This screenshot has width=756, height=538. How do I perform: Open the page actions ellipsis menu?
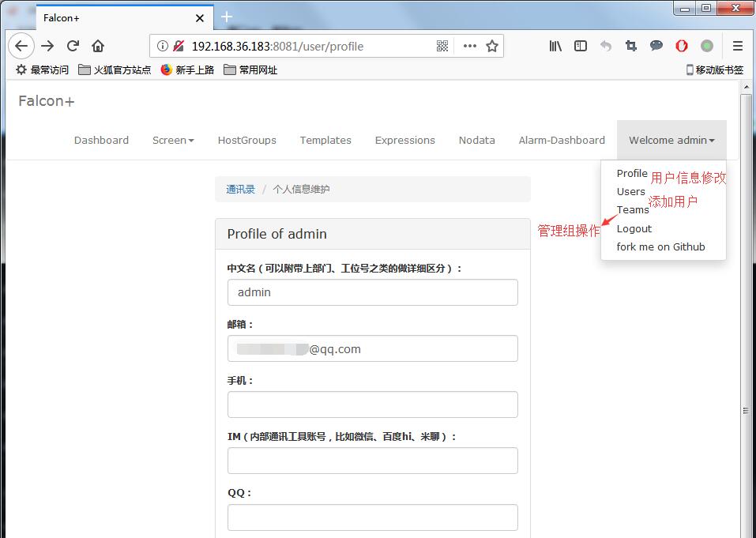[468, 46]
